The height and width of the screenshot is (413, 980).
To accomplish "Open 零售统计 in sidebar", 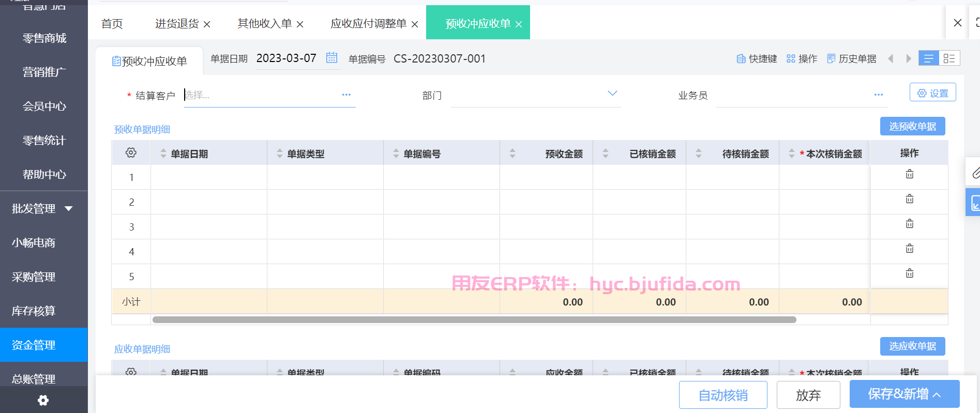I will tap(44, 141).
